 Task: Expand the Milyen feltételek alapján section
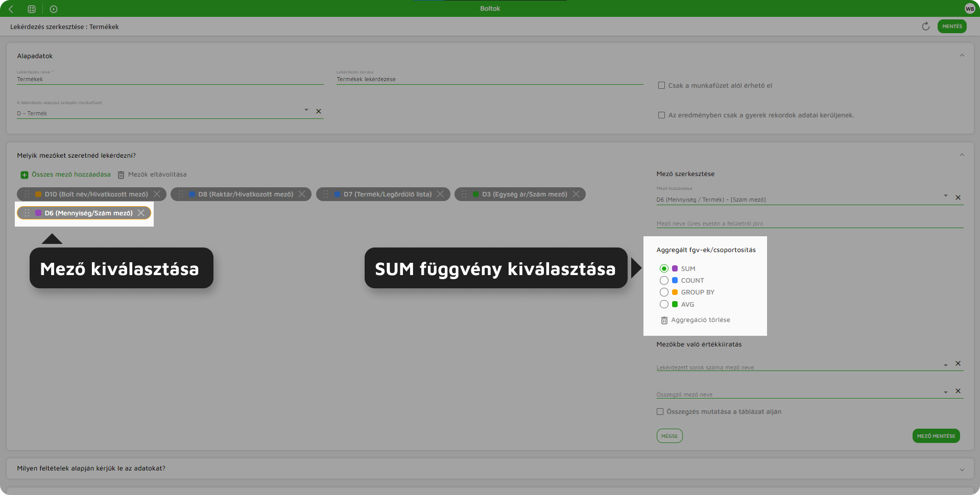coord(962,469)
